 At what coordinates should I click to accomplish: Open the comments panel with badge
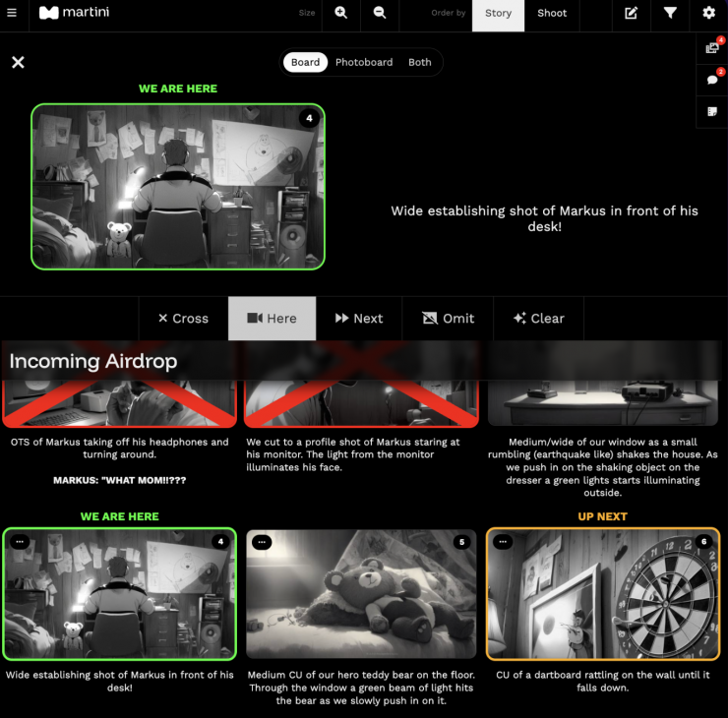[x=712, y=80]
